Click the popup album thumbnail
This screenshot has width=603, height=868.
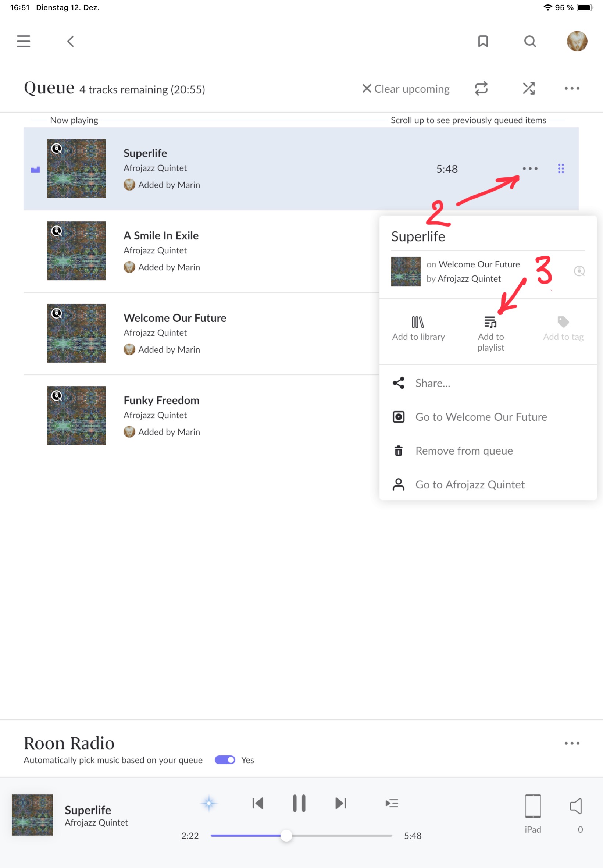pyautogui.click(x=406, y=271)
